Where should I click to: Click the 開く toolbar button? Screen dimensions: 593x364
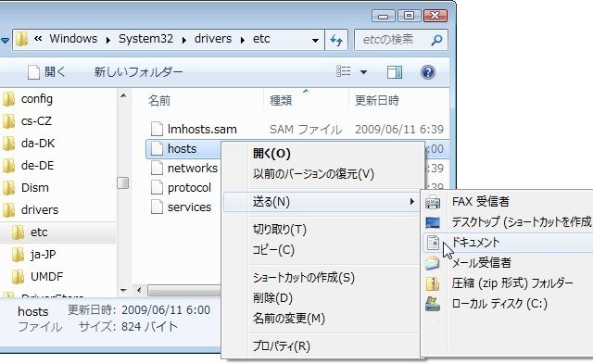[46, 72]
